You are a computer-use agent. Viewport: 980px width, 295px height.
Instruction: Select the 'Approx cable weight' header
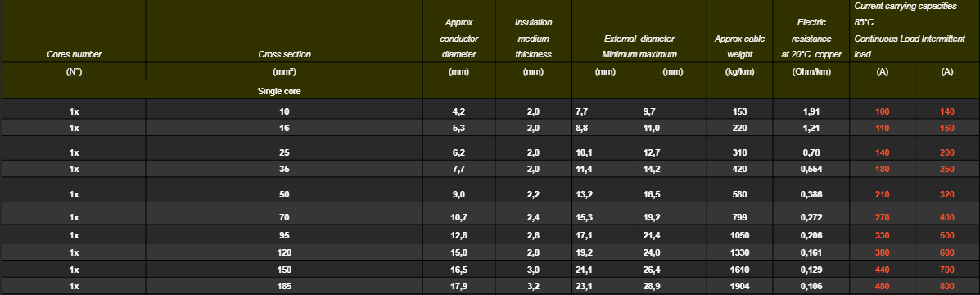tap(739, 46)
